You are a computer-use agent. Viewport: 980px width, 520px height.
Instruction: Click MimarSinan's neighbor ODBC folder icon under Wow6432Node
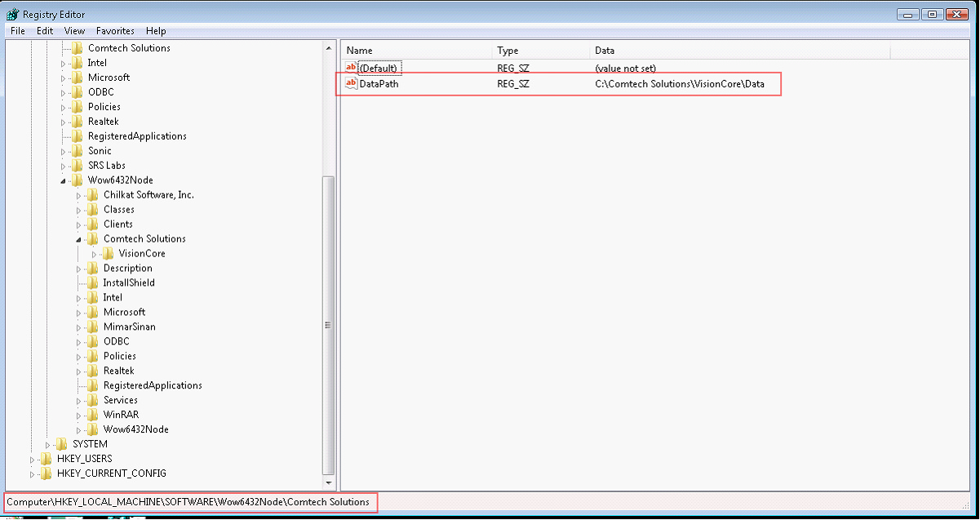(x=93, y=342)
